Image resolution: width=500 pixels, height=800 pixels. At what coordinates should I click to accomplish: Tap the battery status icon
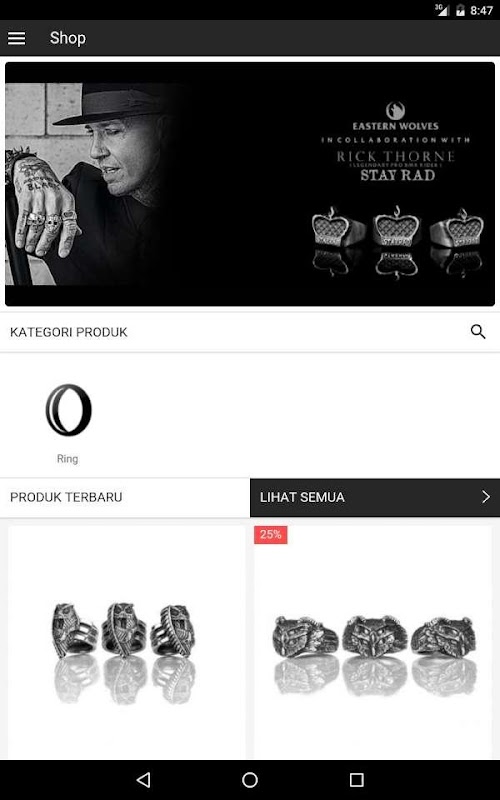[460, 10]
